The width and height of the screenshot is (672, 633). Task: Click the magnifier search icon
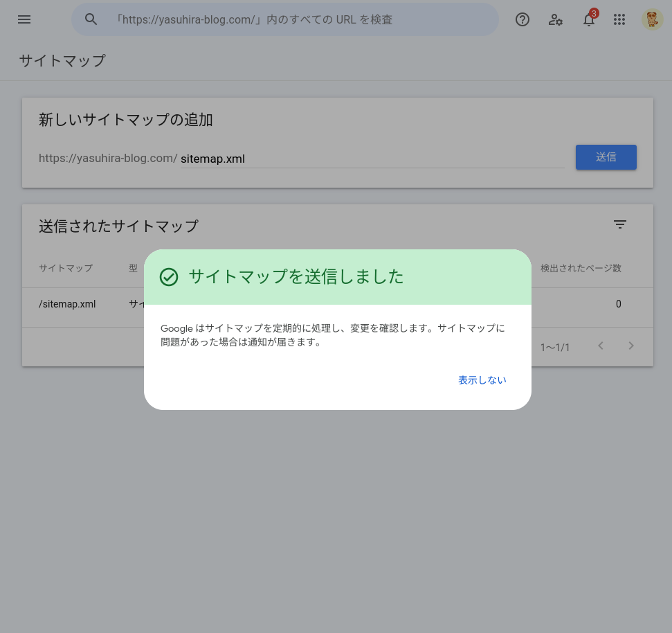click(91, 19)
